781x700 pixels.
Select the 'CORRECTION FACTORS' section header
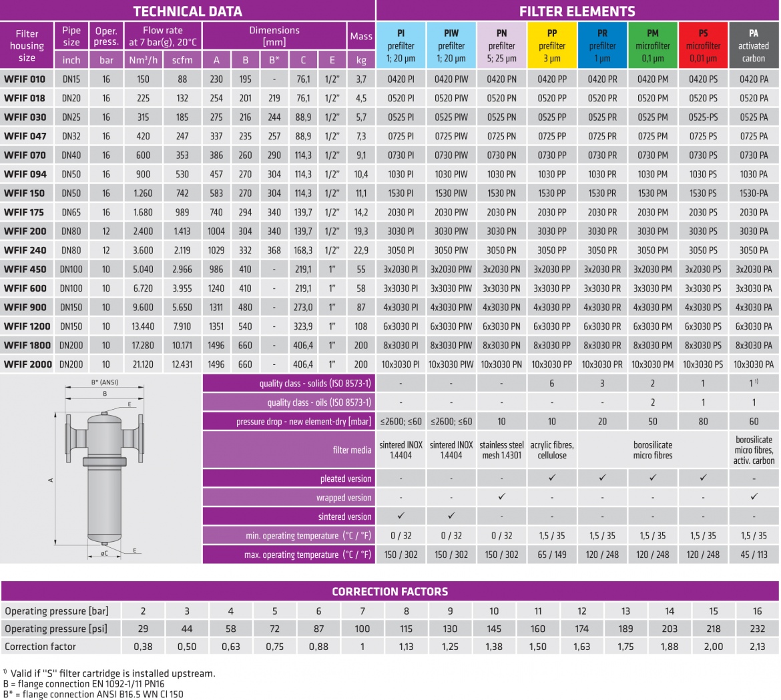click(390, 591)
